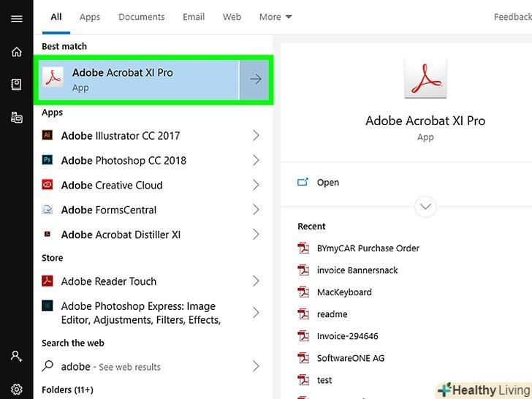The width and height of the screenshot is (532, 399).
Task: Click the large Adobe Acrobat XI Pro icon
Action: coord(425,77)
